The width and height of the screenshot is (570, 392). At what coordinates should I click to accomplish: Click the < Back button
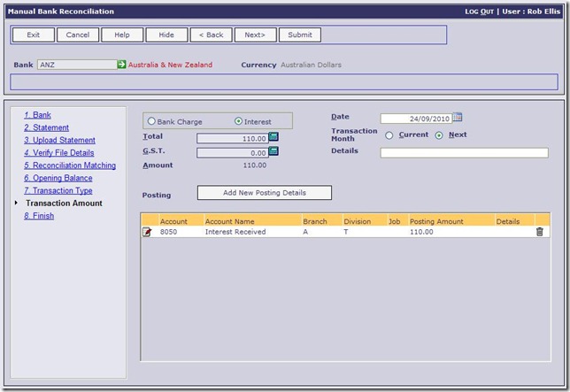[212, 35]
